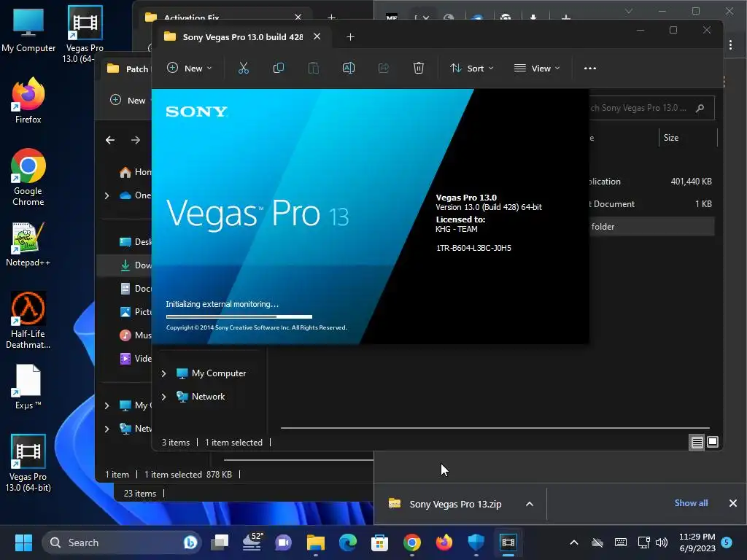Select Pictures in Patch window sidebar
This screenshot has width=747, height=560.
coord(135,312)
